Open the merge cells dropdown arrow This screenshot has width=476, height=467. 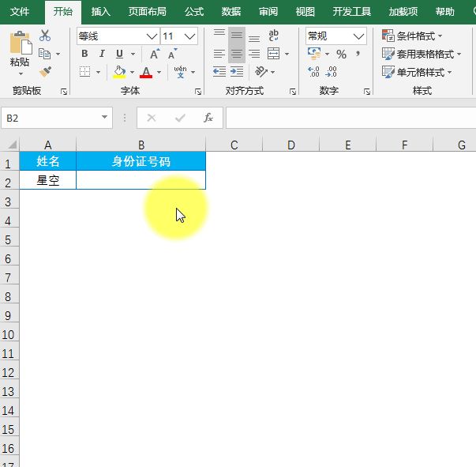coord(287,55)
